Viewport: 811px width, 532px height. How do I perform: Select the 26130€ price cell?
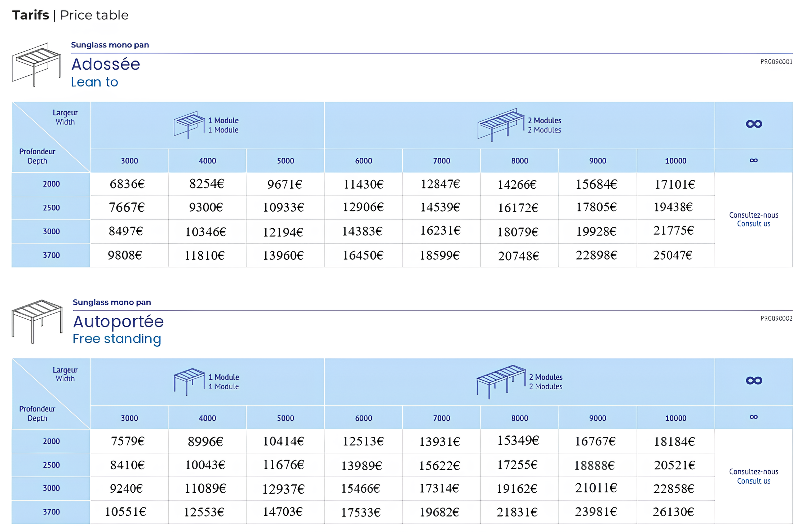click(675, 512)
